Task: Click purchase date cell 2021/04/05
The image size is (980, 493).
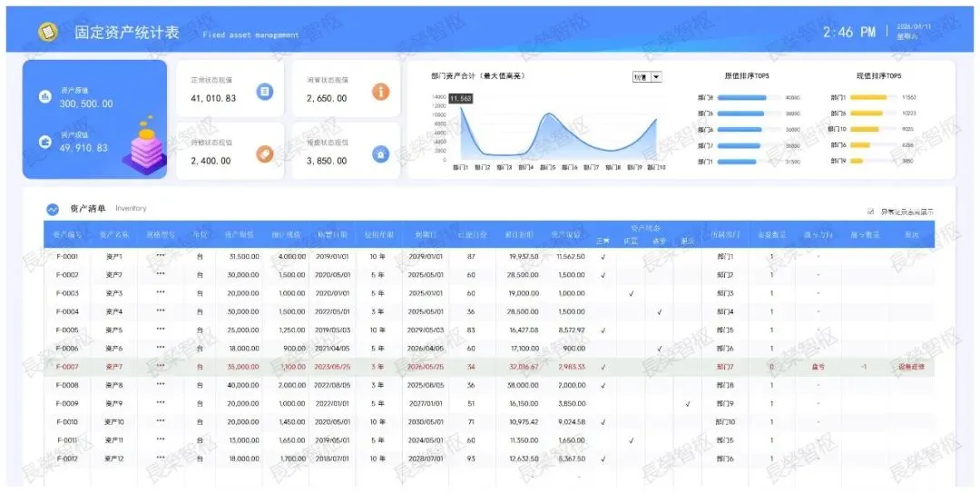Action: [x=332, y=349]
